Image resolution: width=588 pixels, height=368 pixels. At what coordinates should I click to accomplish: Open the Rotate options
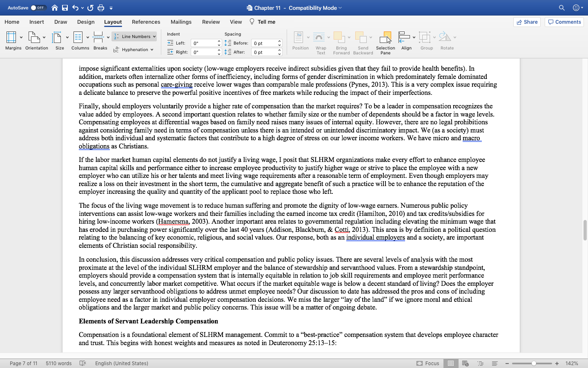[x=447, y=41]
